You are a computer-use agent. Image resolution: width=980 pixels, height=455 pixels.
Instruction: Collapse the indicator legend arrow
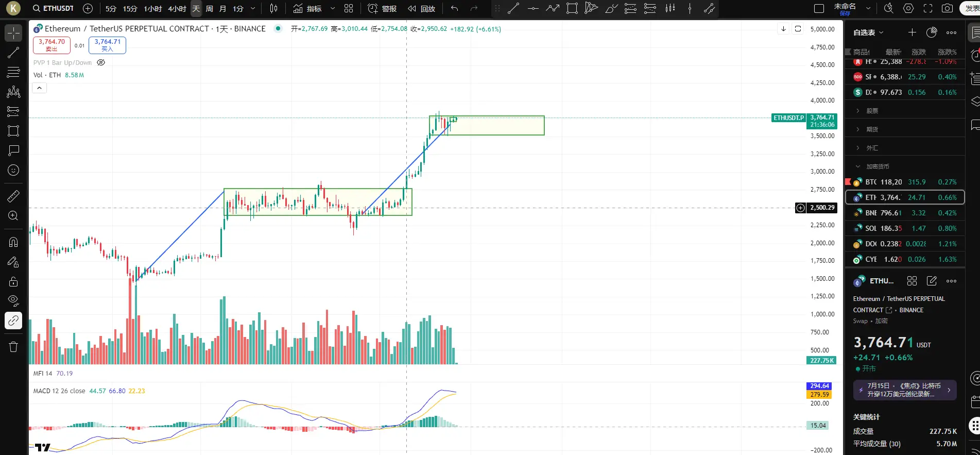39,88
